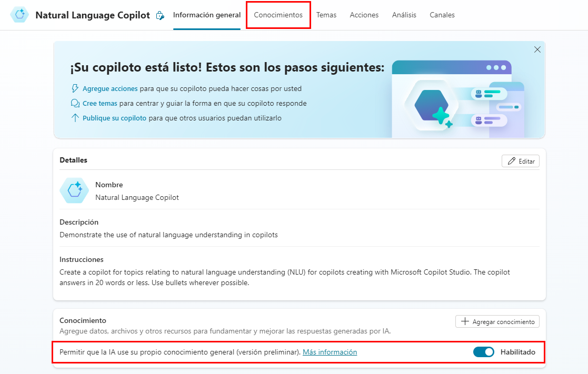Follow the Agregue acciones link
Viewport: 588px width, 374px height.
pos(110,89)
